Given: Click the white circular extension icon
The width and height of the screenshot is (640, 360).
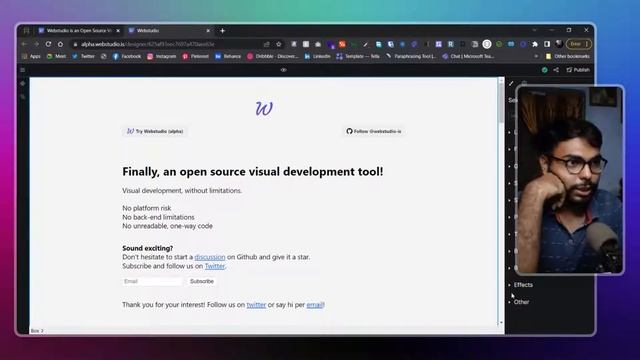Looking at the screenshot, I should click(487, 44).
